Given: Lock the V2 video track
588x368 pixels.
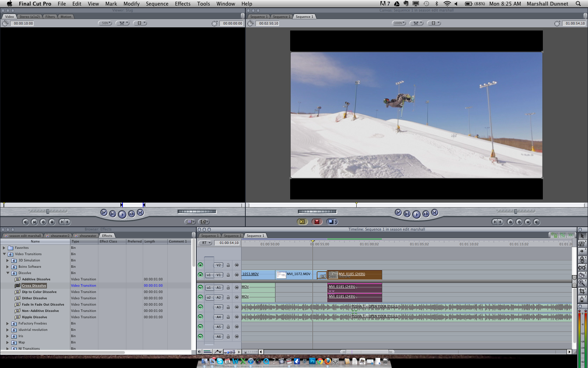Looking at the screenshot, I should coord(228,265).
